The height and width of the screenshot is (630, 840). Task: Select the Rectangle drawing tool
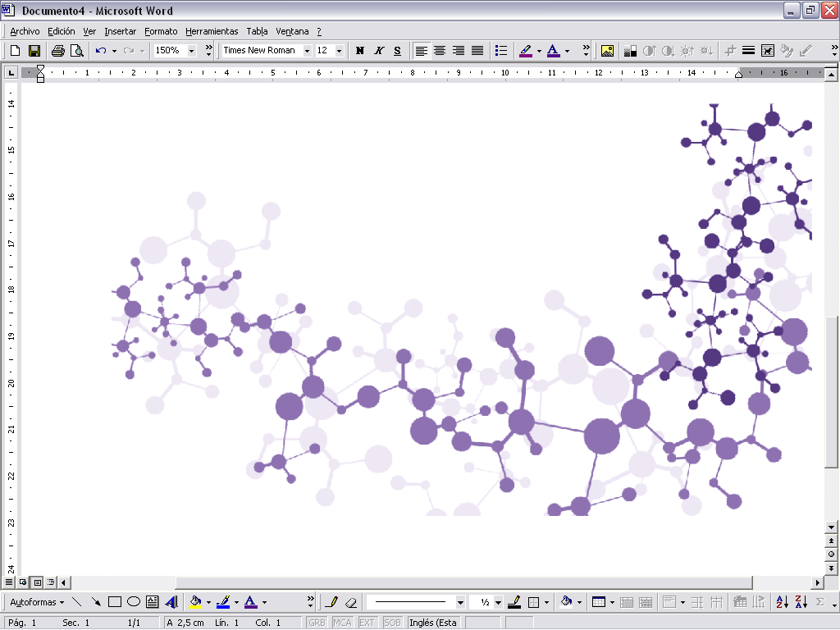point(115,601)
